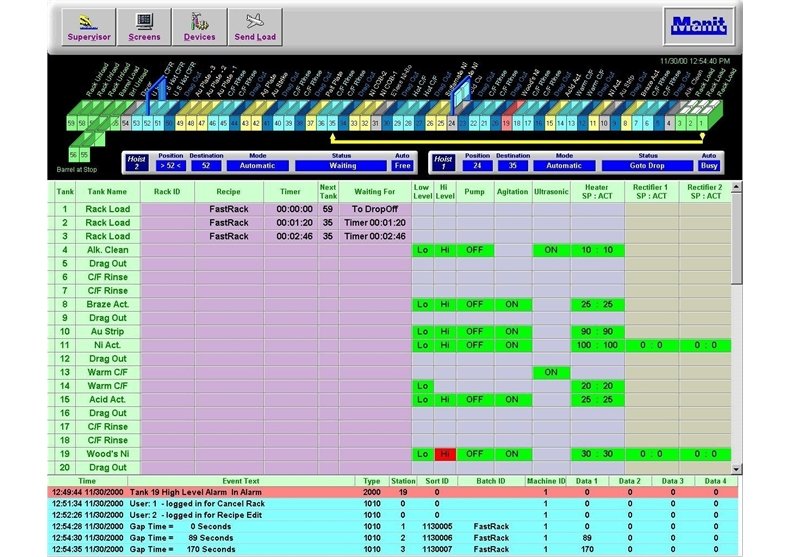Select the Hoist 2 indicator box
The image size is (790, 557).
[136, 163]
